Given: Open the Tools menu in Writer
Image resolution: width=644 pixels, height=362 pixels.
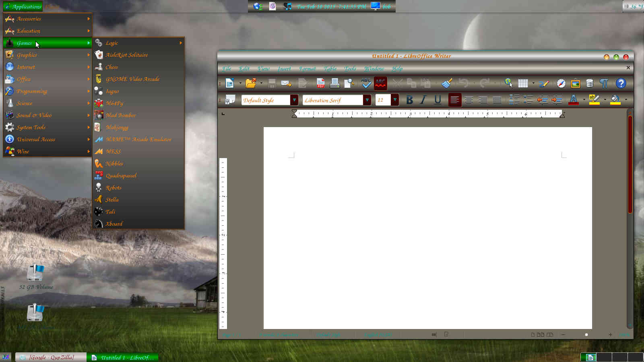Looking at the screenshot, I should 350,68.
